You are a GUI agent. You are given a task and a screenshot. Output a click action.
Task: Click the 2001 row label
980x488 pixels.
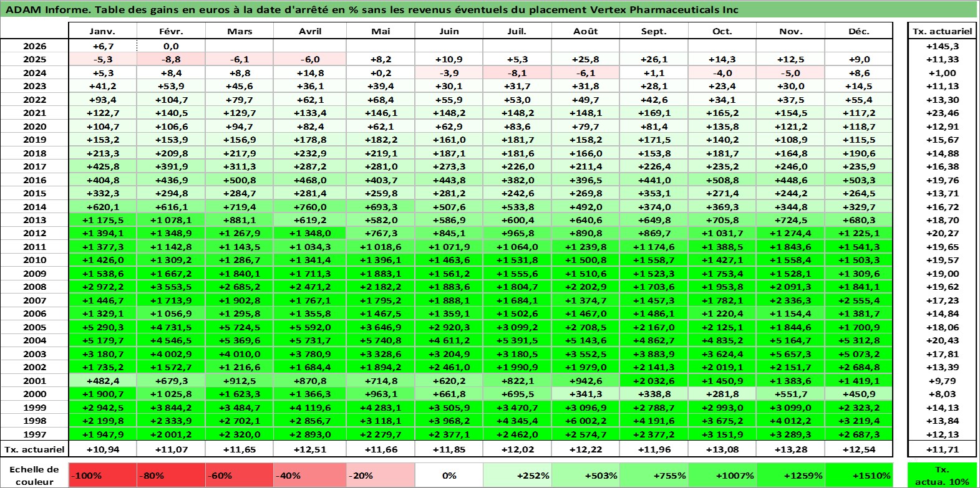[34, 380]
